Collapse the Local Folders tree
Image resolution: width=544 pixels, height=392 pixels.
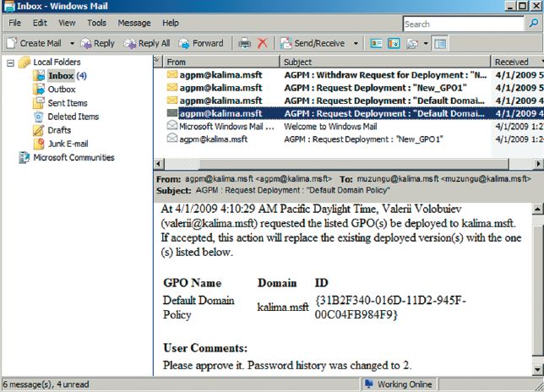(10, 63)
